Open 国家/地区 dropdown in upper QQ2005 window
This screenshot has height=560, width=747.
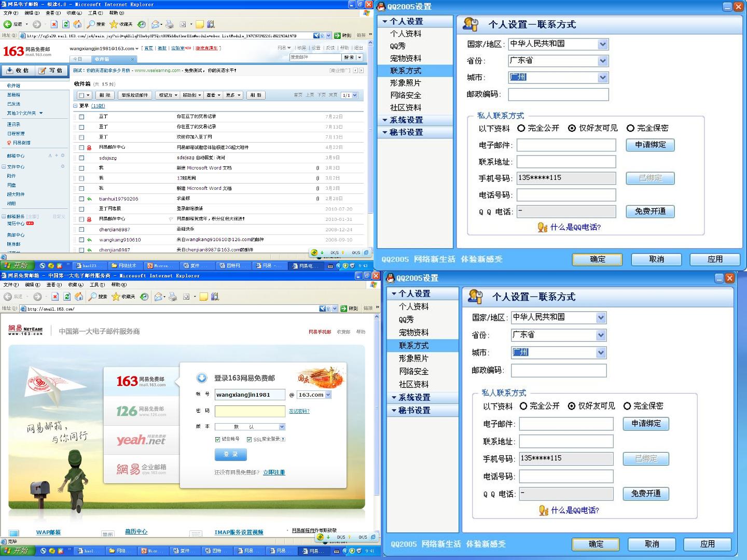click(602, 44)
